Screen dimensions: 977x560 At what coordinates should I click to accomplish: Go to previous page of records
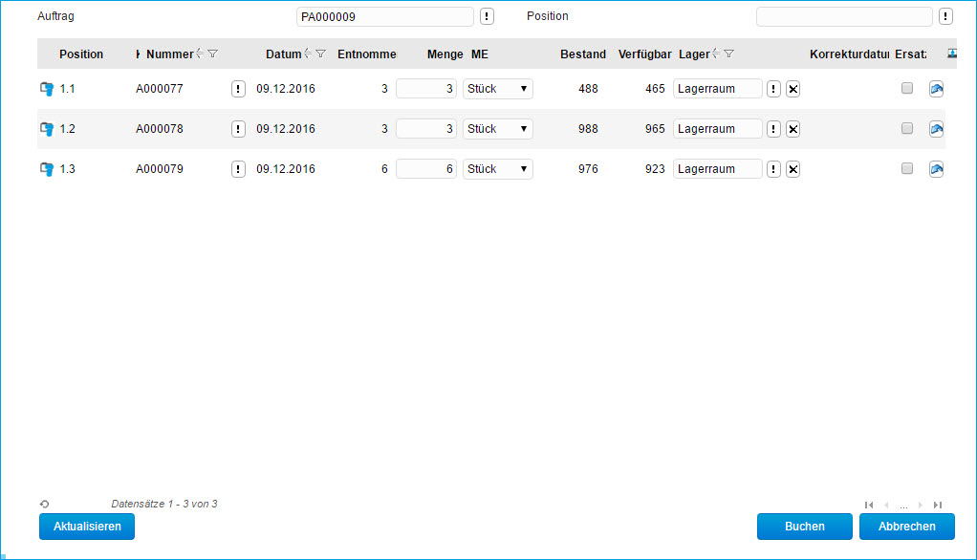click(x=886, y=505)
